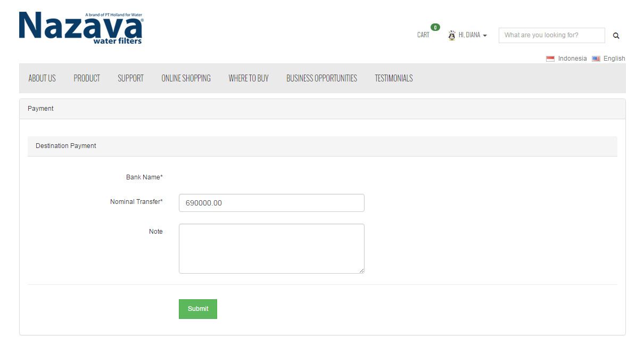The image size is (644, 353).
Task: Open the Support menu
Action: point(130,78)
